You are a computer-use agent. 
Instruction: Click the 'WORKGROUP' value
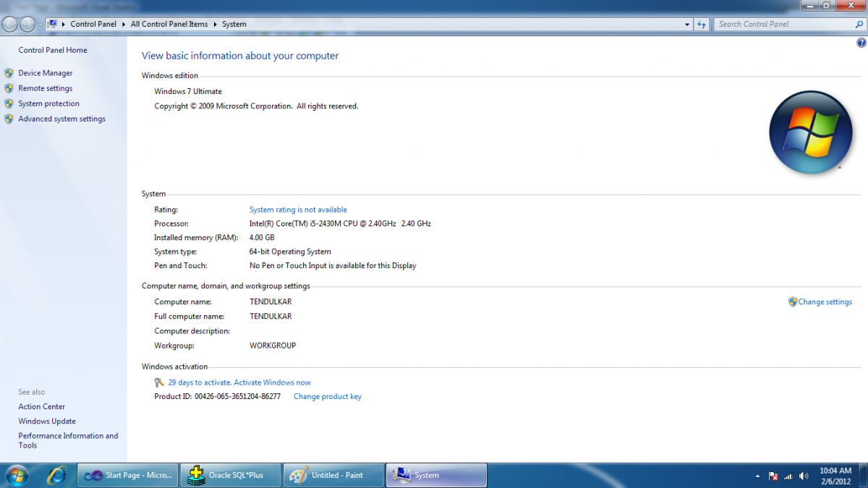pyautogui.click(x=273, y=346)
